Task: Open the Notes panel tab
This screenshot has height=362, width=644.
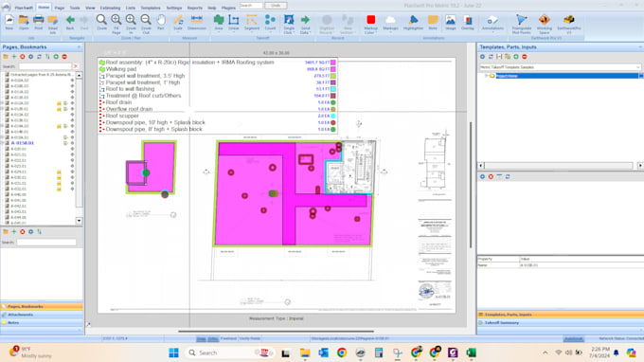Action: (x=42, y=323)
